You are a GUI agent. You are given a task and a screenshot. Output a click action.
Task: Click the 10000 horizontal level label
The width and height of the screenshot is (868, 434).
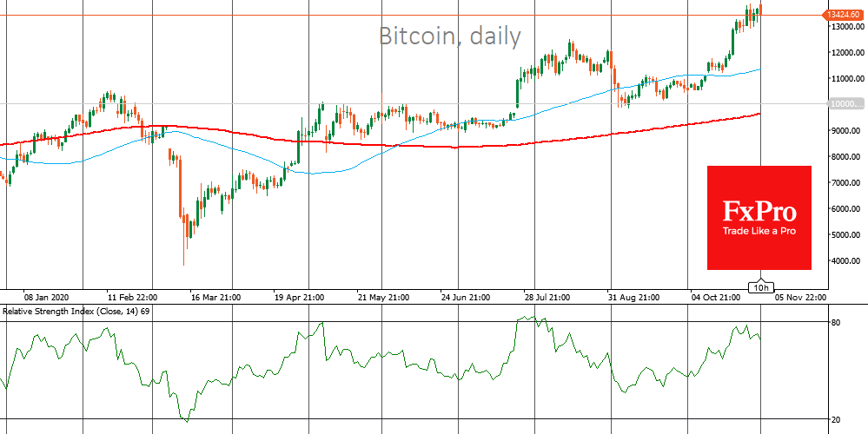(843, 104)
